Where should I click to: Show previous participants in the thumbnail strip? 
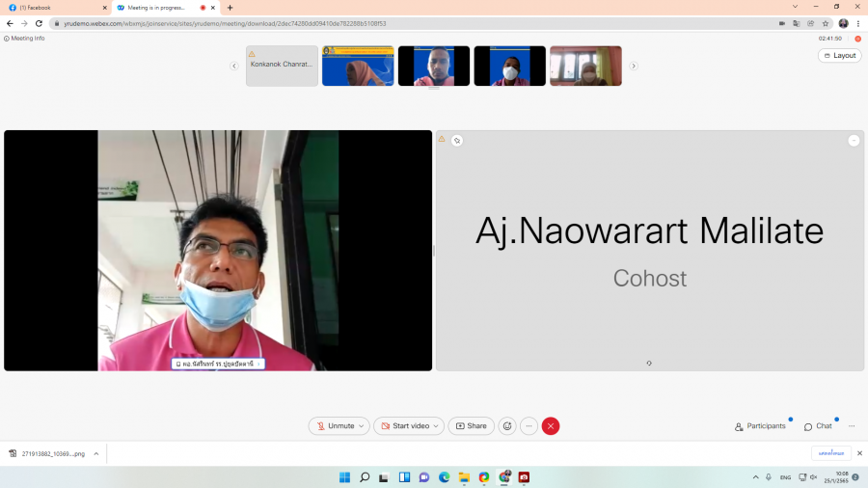(234, 66)
